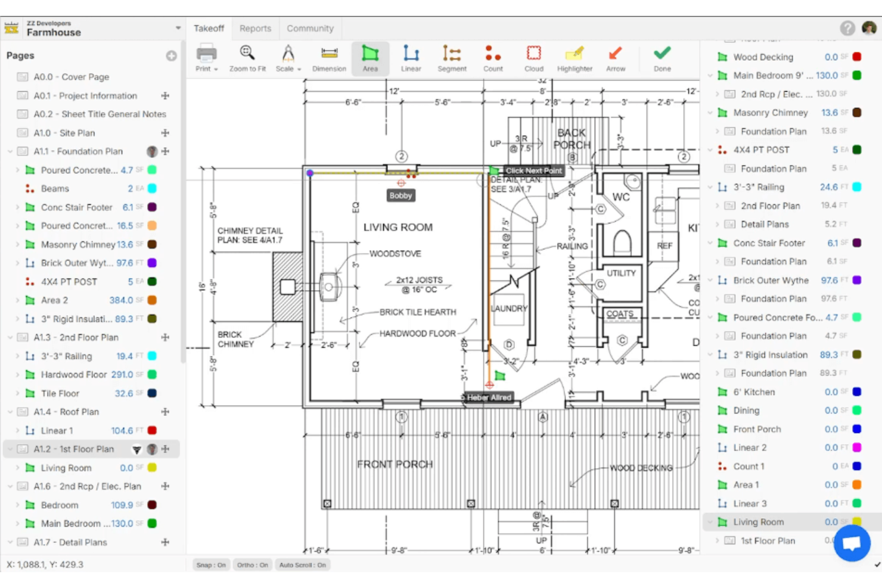The height and width of the screenshot is (588, 882).
Task: Click yellow swatch of Living Room in left panel
Action: (152, 468)
